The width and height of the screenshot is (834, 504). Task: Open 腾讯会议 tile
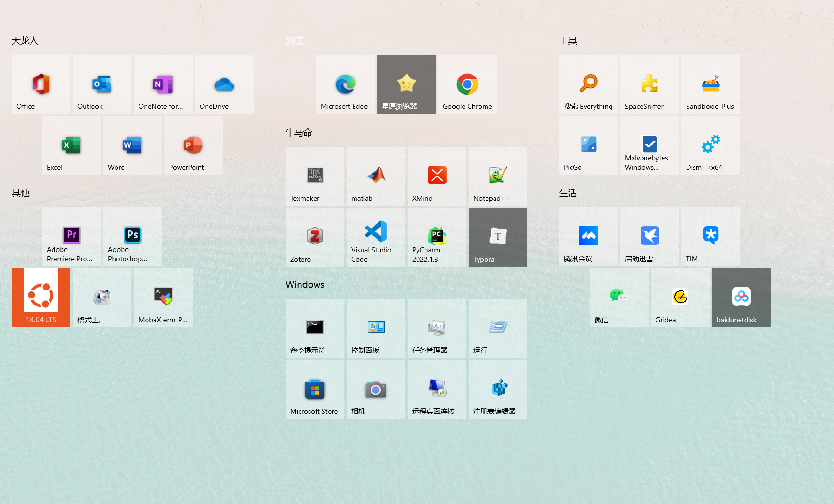(588, 237)
